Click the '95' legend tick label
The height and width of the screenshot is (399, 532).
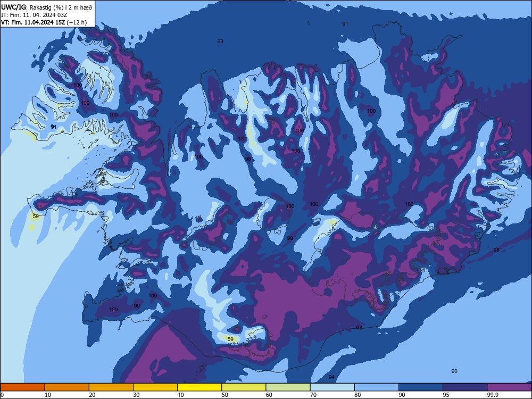pos(446,395)
